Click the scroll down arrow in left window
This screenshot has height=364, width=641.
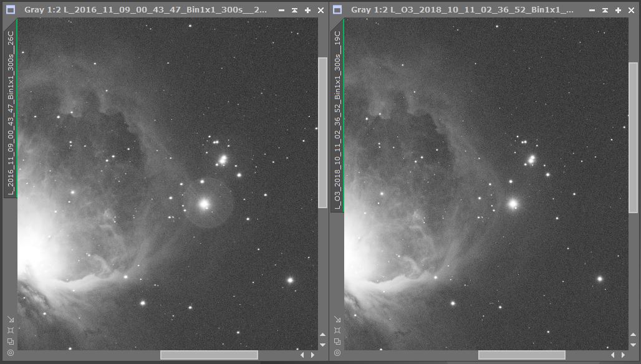click(x=322, y=345)
